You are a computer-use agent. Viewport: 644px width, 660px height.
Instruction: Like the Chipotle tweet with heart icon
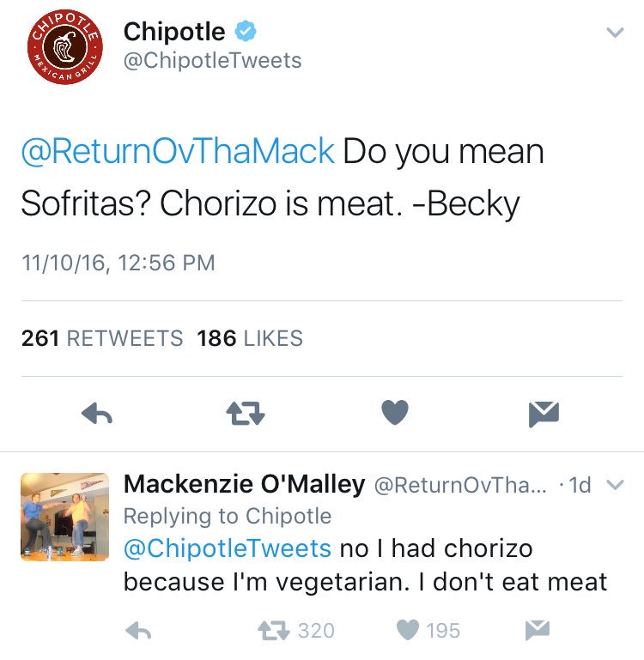tap(394, 414)
